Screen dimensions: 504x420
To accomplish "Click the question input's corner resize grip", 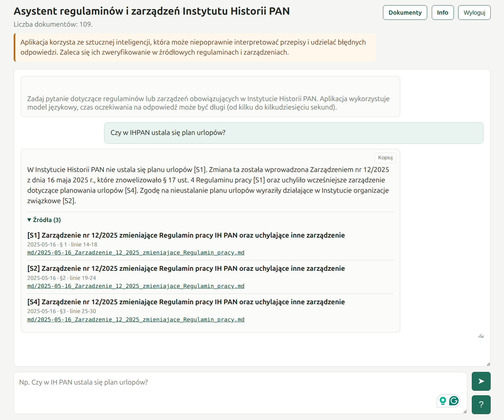I will coord(465,412).
